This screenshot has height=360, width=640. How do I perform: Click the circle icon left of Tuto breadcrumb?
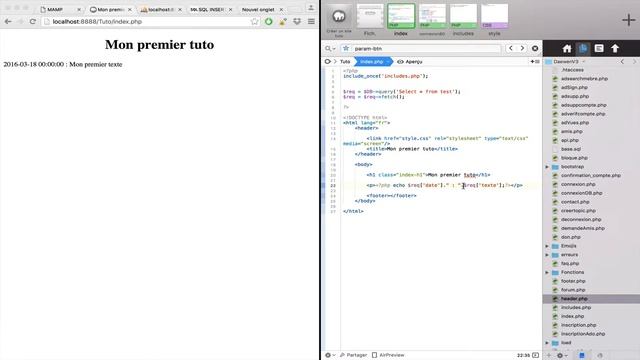[x=327, y=62]
